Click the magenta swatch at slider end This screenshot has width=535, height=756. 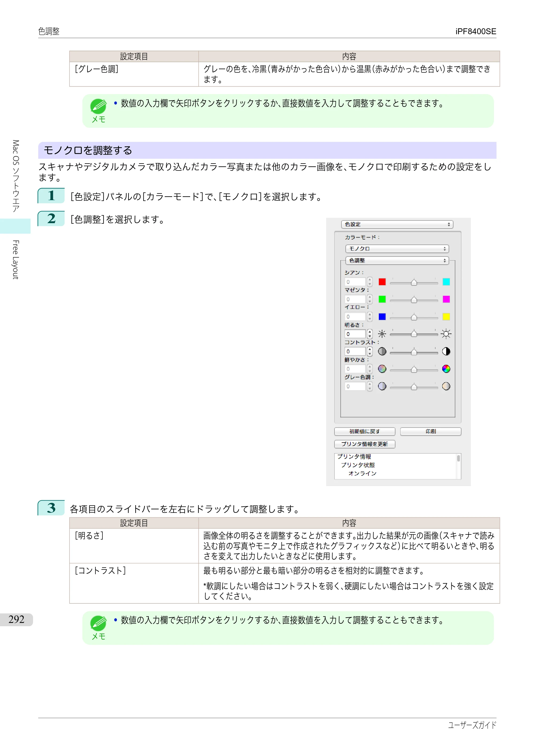(446, 299)
